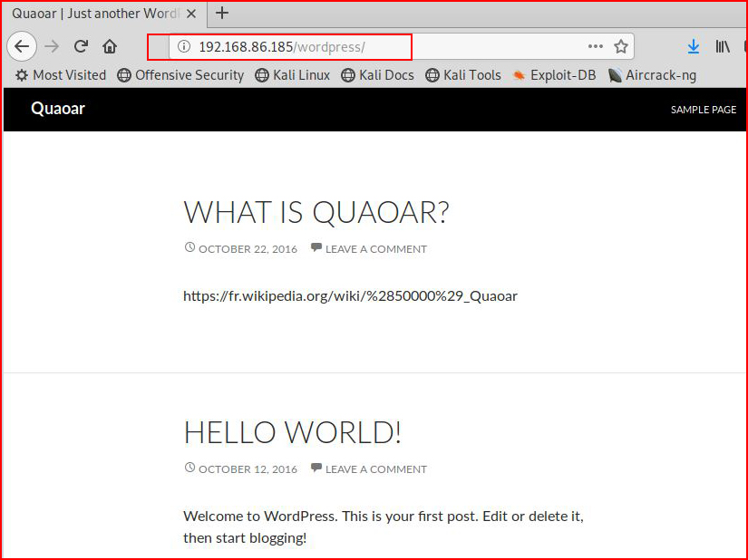Screen dimensions: 748x560
Task: Leave a comment on the Hello World post
Action: (x=376, y=469)
